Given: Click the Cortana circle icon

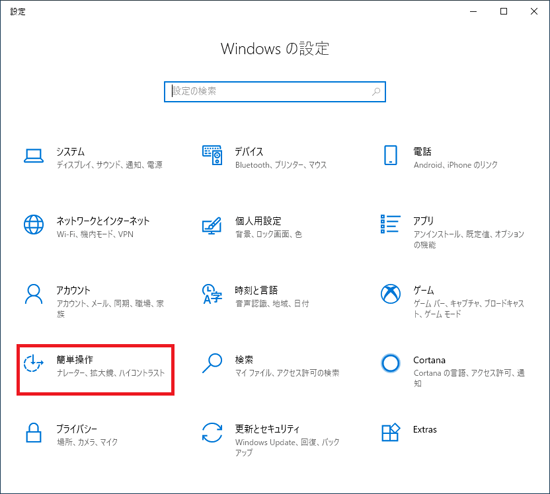Looking at the screenshot, I should tap(390, 363).
